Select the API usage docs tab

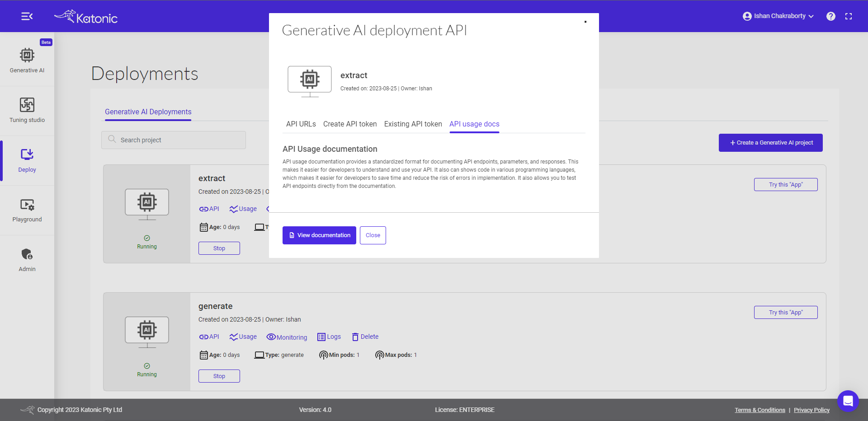point(474,124)
